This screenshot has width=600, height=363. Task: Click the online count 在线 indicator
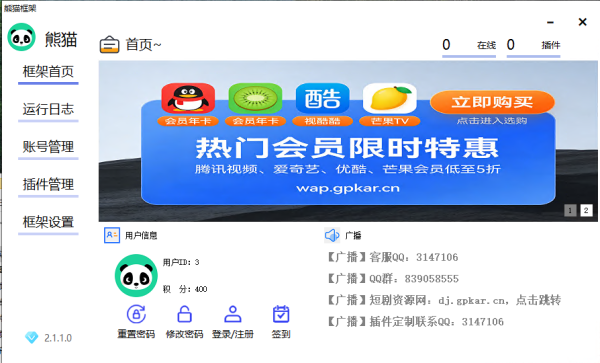click(x=469, y=46)
